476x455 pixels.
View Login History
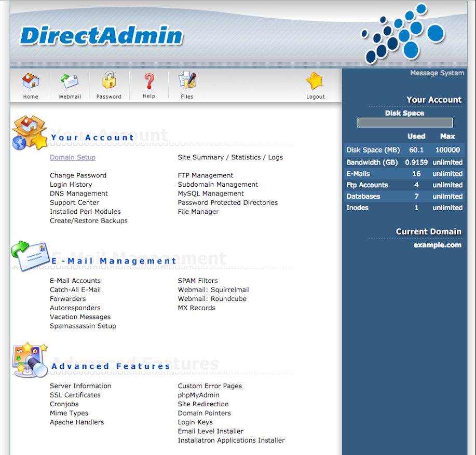(71, 184)
